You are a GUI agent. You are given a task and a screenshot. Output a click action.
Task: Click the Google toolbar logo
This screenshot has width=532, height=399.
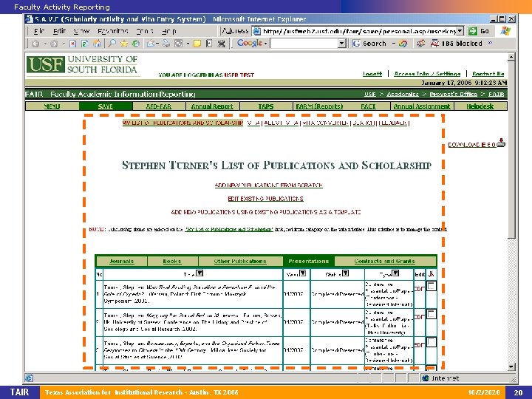pyautogui.click(x=250, y=43)
